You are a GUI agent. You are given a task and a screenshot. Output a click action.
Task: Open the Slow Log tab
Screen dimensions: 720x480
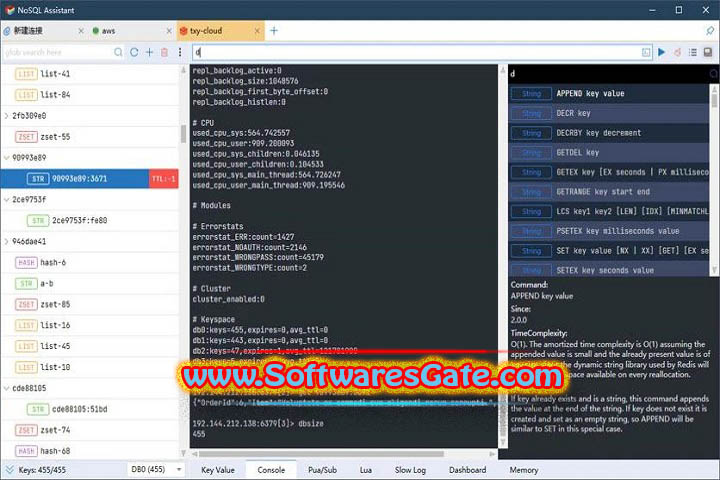pos(410,470)
